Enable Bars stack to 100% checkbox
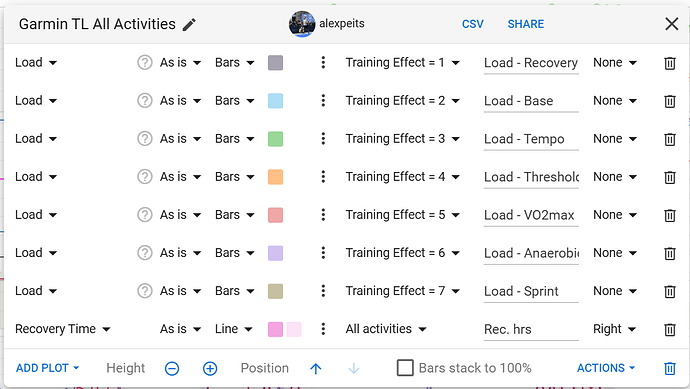The width and height of the screenshot is (690, 389). (405, 368)
